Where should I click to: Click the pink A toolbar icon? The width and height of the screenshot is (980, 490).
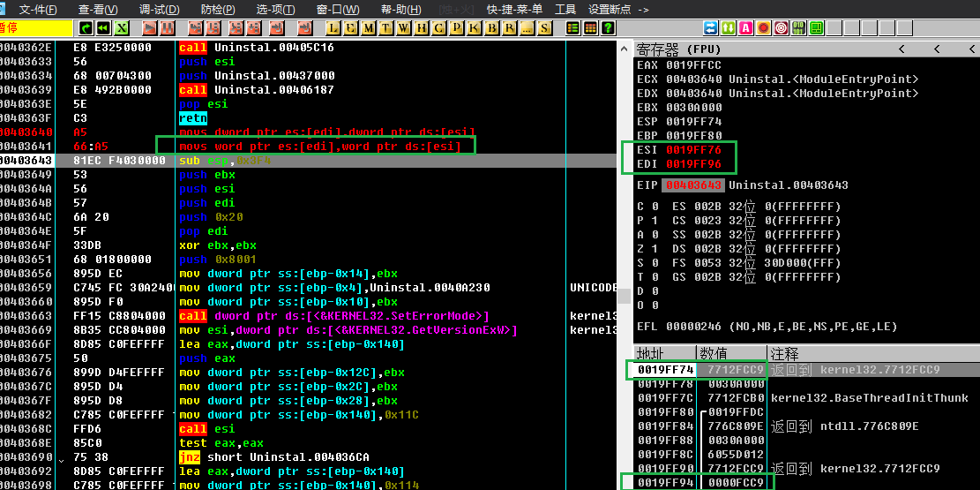(746, 28)
